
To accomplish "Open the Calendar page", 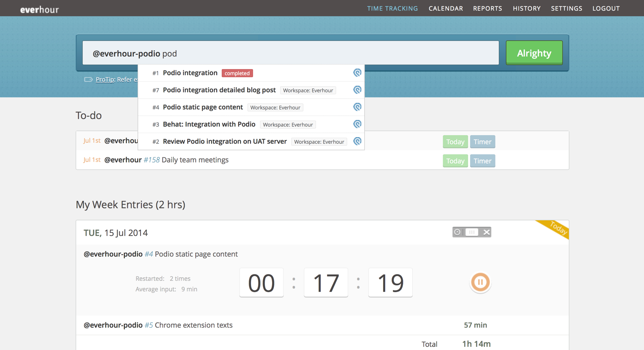I will click(x=446, y=8).
